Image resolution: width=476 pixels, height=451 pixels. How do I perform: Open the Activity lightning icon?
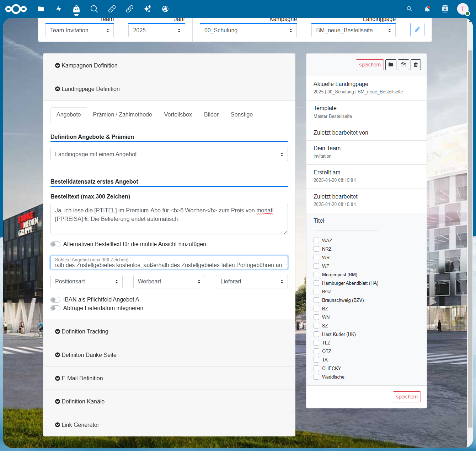59,9
